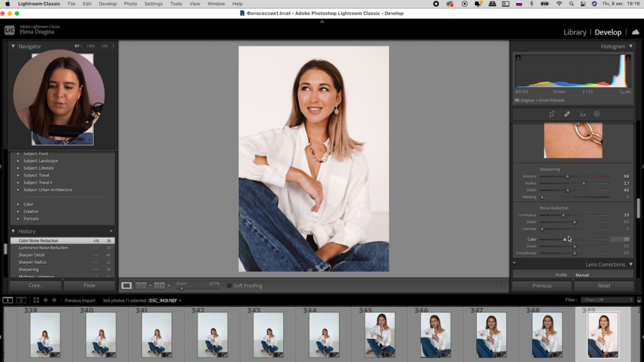Screen dimensions: 644x362
Task: Click the filmstrip go-back arrow
Action: pyautogui.click(x=45, y=300)
